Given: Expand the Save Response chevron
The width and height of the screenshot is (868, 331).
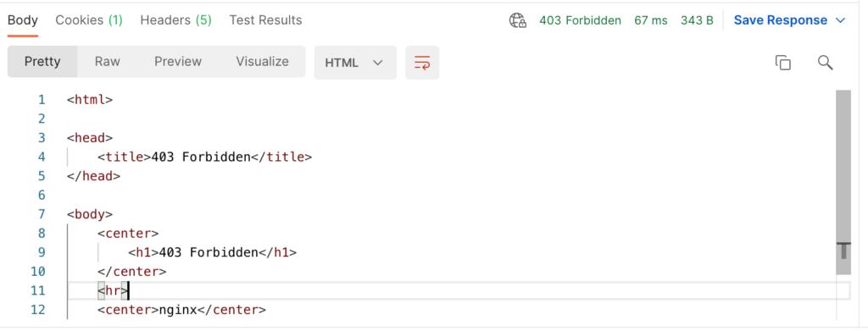Looking at the screenshot, I should point(840,20).
